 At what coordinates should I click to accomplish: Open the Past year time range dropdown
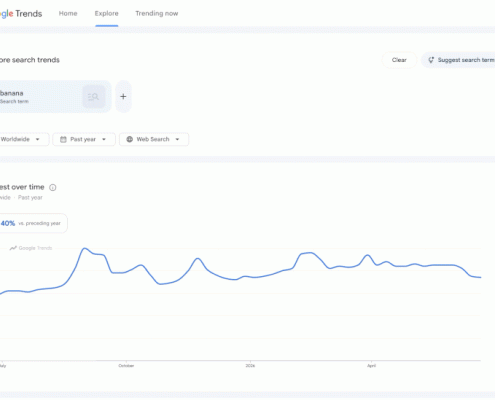[x=84, y=139]
